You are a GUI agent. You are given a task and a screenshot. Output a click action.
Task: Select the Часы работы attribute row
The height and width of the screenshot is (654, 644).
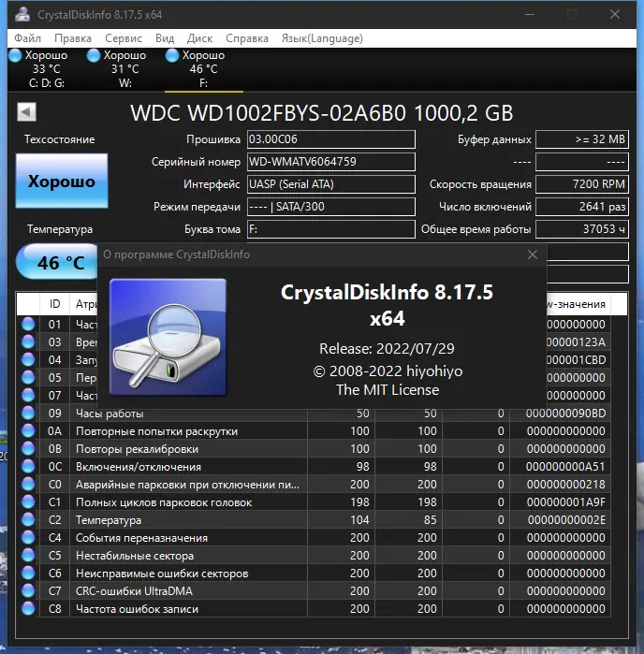314,414
